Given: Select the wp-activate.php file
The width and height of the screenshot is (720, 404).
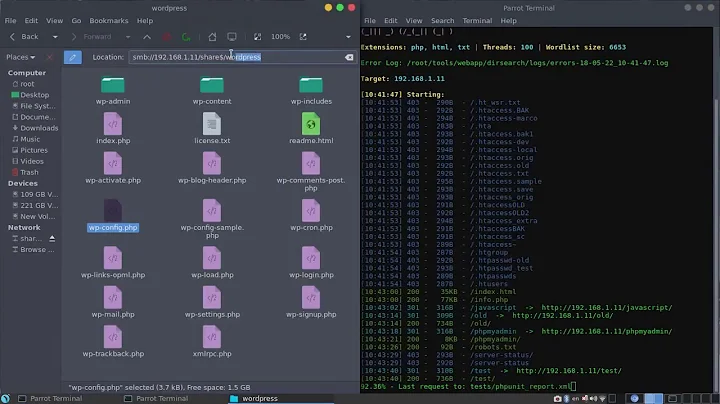Looking at the screenshot, I should pos(113,168).
